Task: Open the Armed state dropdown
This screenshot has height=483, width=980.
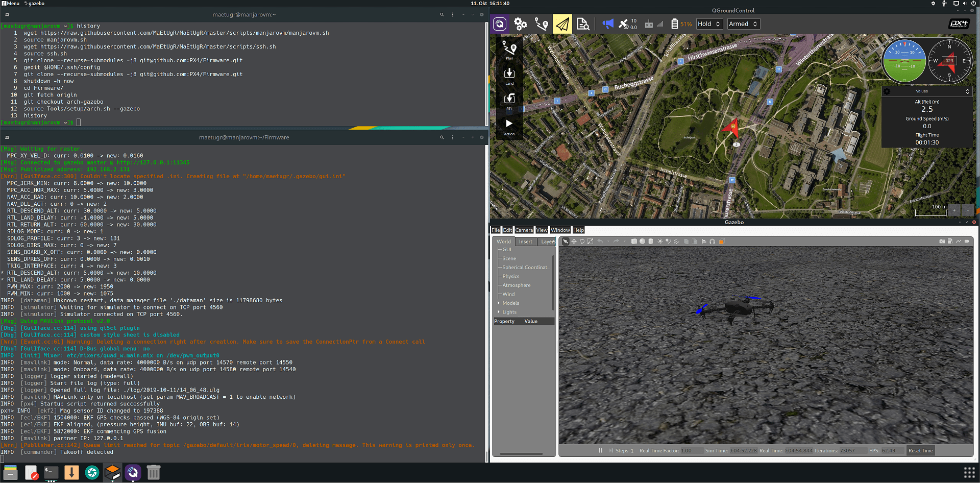Action: click(x=743, y=24)
